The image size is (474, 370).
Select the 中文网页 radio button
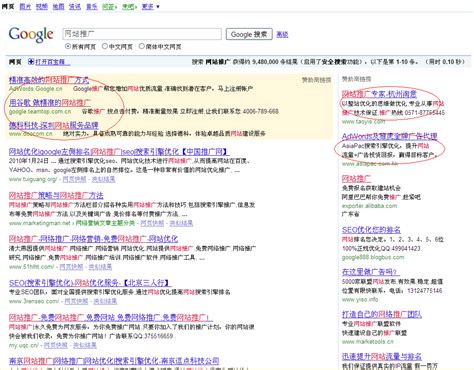click(x=105, y=46)
